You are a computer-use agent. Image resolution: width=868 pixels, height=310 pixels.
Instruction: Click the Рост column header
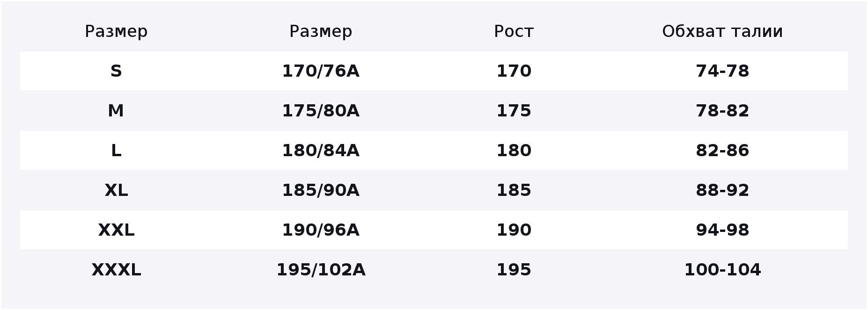pos(514,31)
